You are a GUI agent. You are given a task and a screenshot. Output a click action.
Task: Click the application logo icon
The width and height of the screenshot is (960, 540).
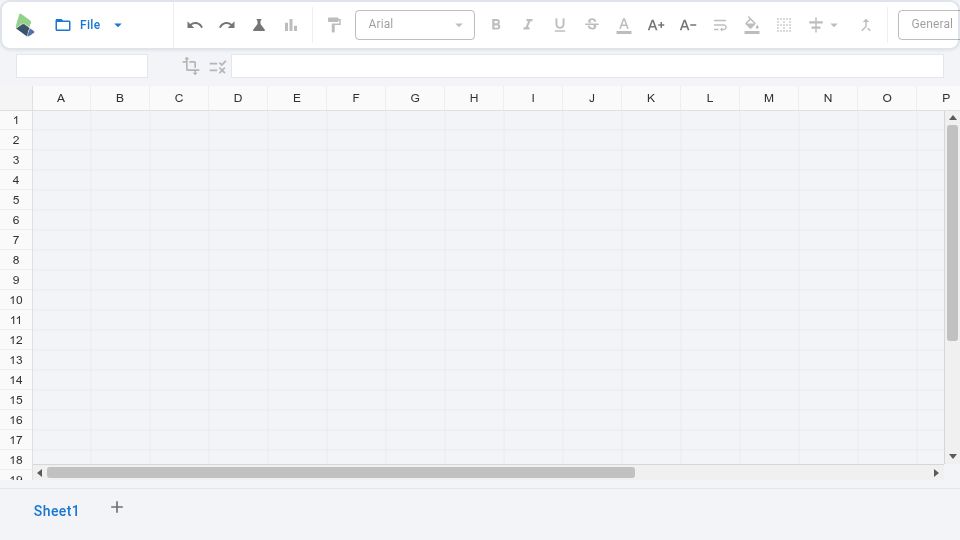pyautogui.click(x=24, y=25)
